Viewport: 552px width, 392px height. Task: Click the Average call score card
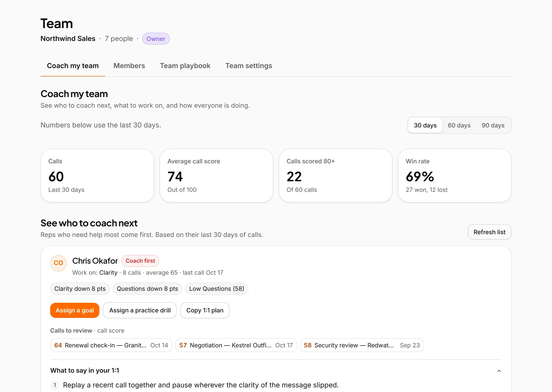pos(216,176)
